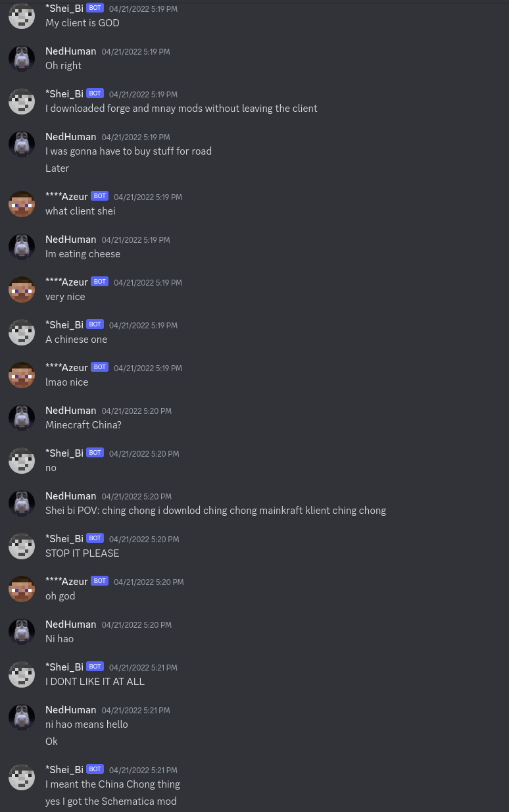Click Azeur's avatar beside "lmao nice"
Screen dimensions: 509x812
(22, 375)
